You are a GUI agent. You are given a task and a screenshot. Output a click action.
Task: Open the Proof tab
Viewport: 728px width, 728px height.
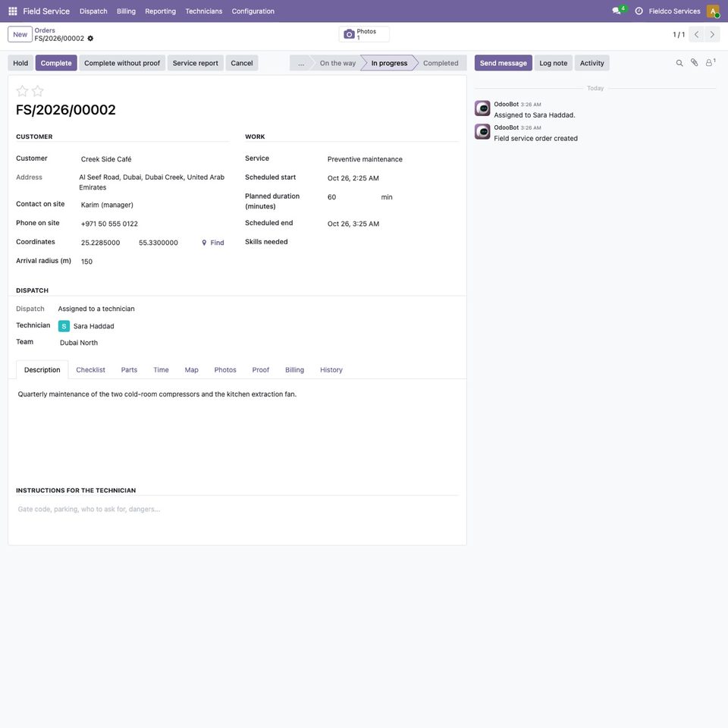(260, 370)
